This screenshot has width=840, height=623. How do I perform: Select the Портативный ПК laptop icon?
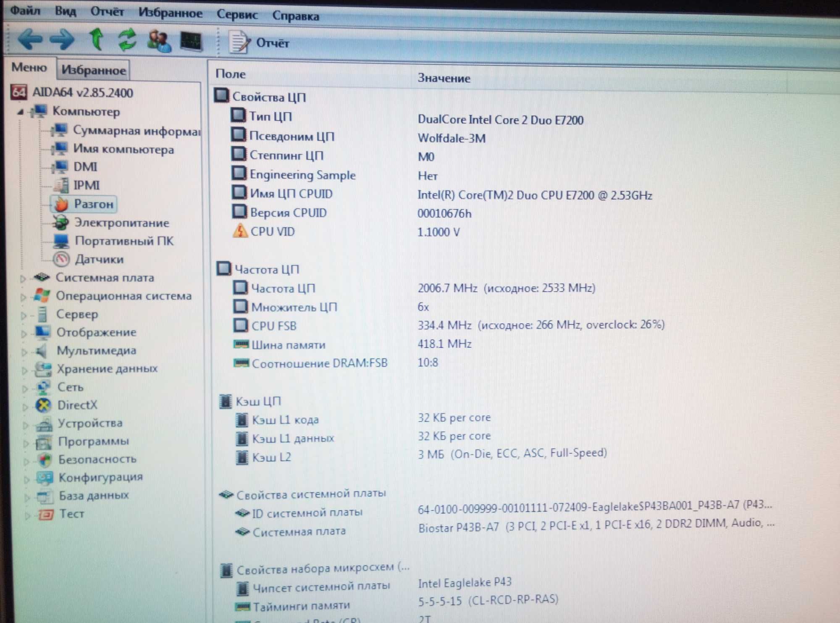pos(61,241)
